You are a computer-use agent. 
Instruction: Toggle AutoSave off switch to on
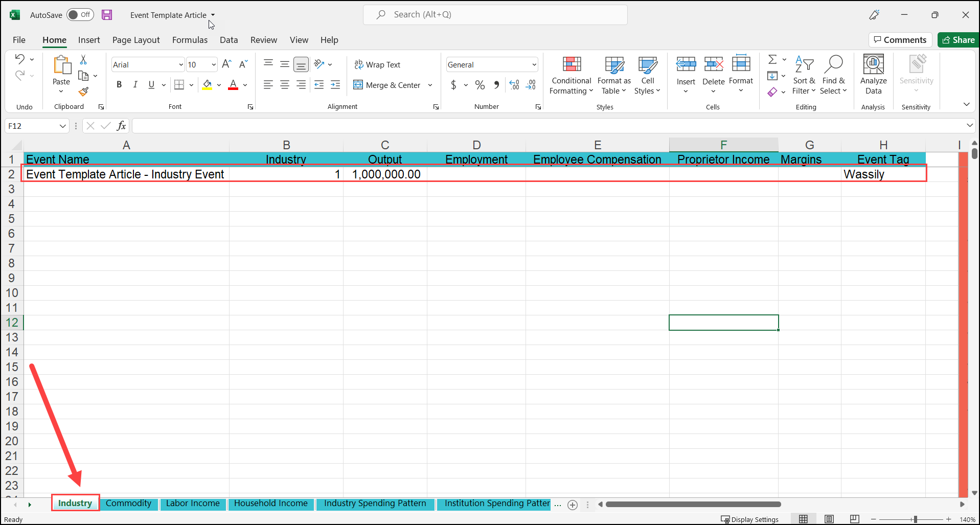click(80, 15)
